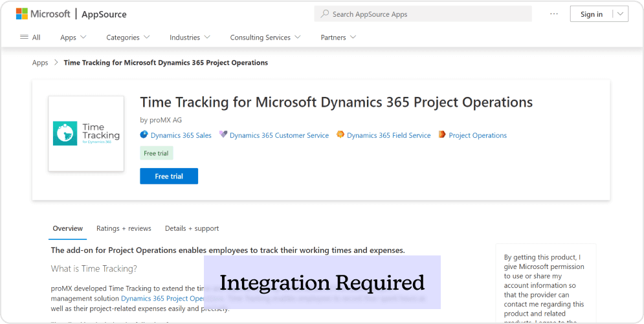The image size is (644, 324).
Task: Click the 'by proMX AG' publisher text
Action: coord(161,120)
